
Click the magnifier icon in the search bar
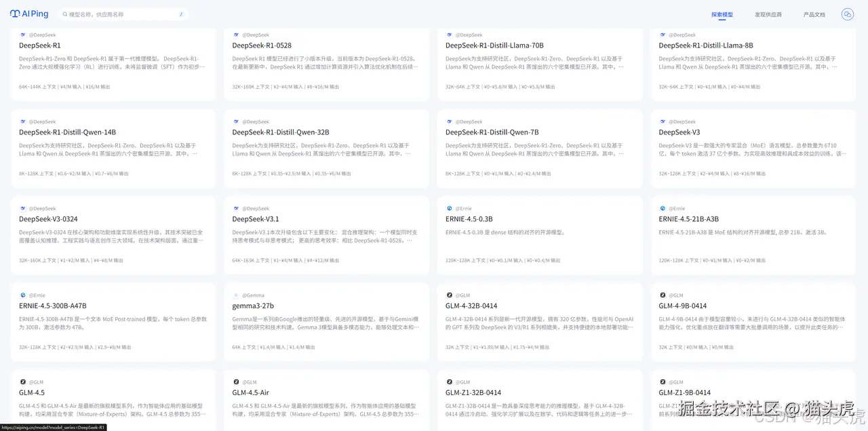coord(64,14)
